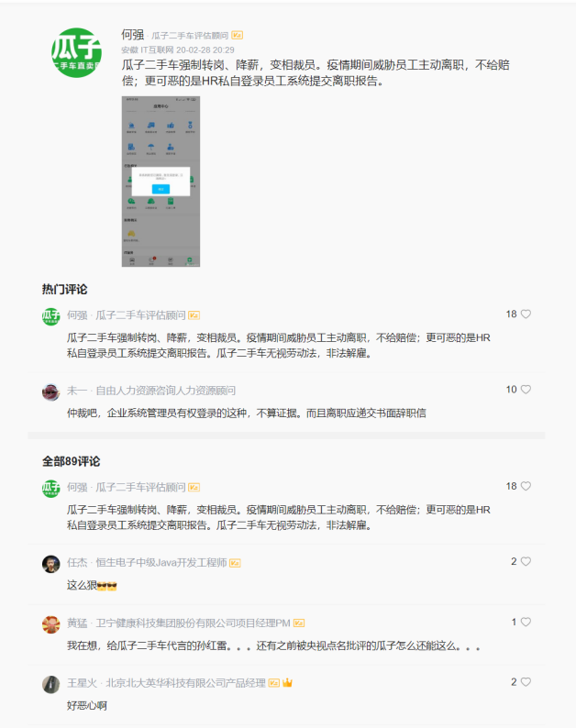
Task: Open the attached phone screenshot thumbnail
Action: click(161, 182)
